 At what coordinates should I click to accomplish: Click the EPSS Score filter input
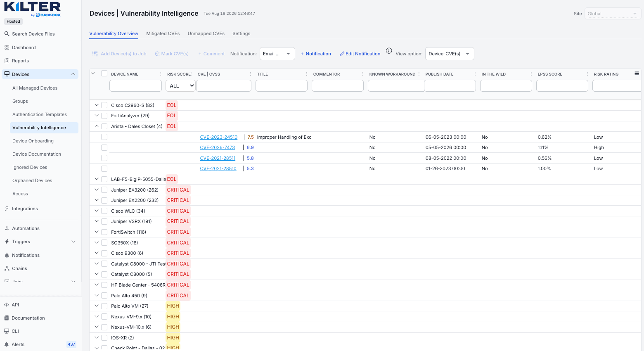(x=562, y=85)
